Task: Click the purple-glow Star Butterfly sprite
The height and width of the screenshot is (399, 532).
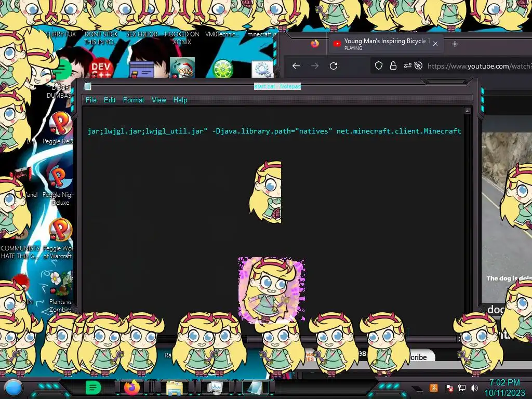Action: tap(271, 289)
